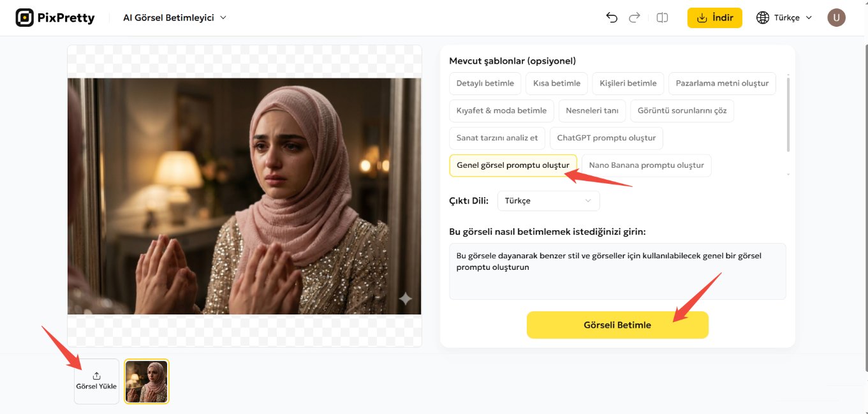
Task: Choose the Kişileri betimle template
Action: [x=628, y=83]
